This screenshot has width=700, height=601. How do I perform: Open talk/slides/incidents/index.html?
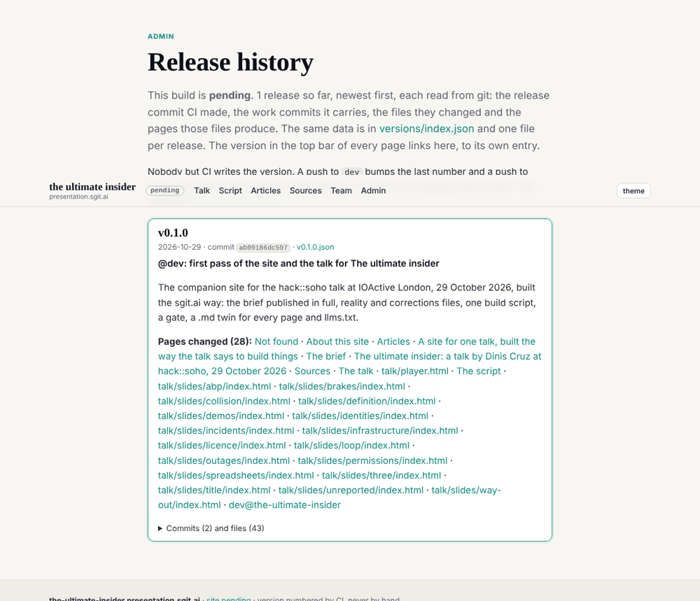point(226,430)
